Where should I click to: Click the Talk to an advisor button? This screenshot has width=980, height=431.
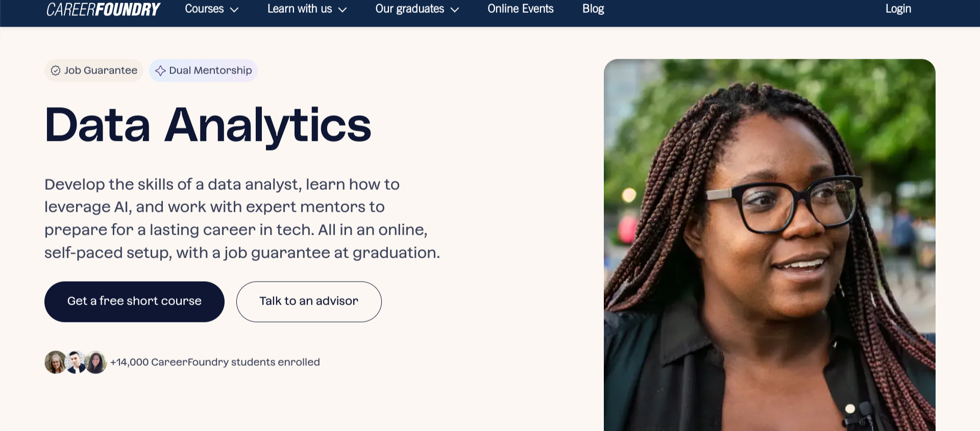309,301
